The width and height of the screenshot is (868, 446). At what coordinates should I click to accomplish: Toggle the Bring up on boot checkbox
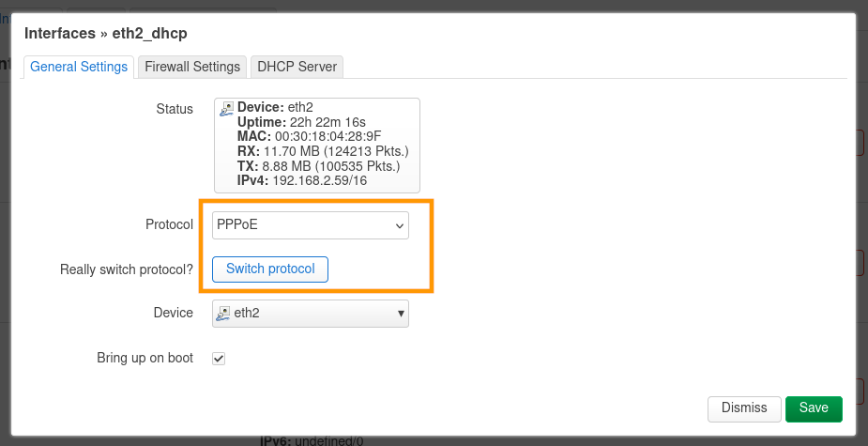click(219, 359)
